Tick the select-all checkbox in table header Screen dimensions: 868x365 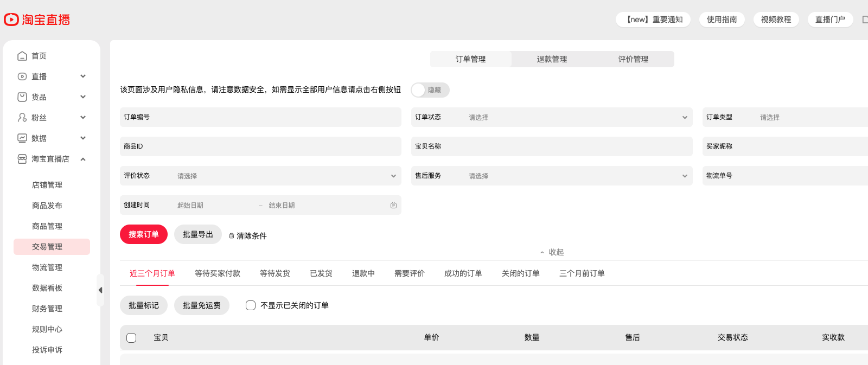click(131, 338)
